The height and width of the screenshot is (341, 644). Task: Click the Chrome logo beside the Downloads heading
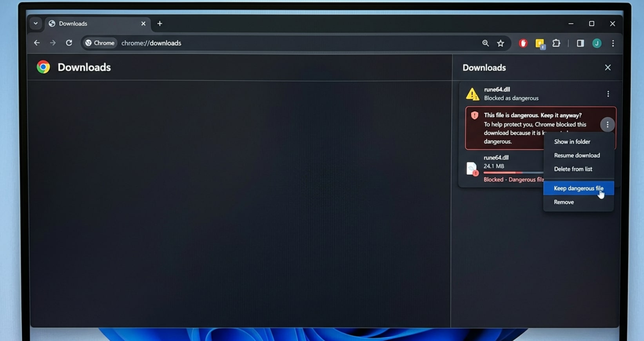coord(43,67)
